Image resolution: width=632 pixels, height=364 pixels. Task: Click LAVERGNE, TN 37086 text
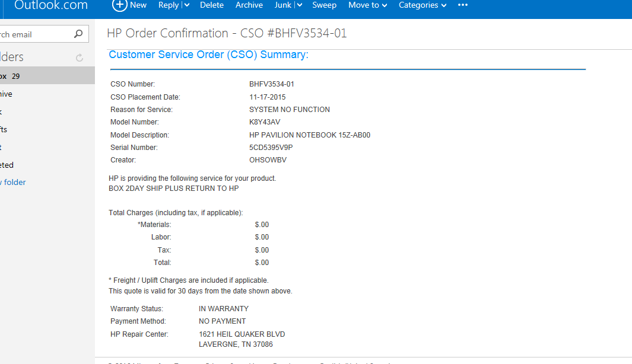(x=236, y=344)
